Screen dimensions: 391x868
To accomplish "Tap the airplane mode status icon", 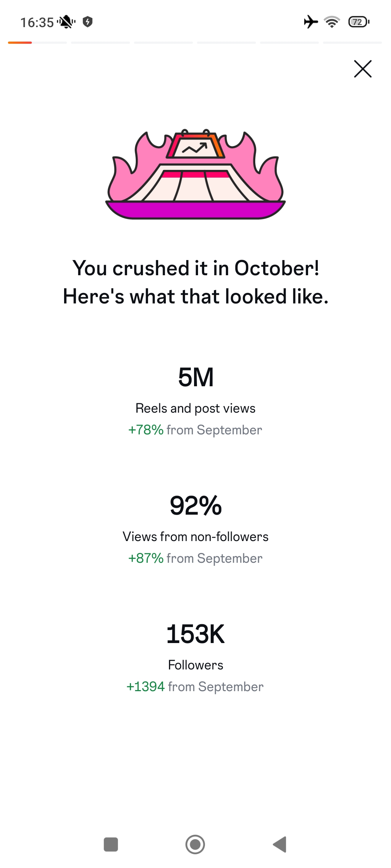I will click(311, 22).
